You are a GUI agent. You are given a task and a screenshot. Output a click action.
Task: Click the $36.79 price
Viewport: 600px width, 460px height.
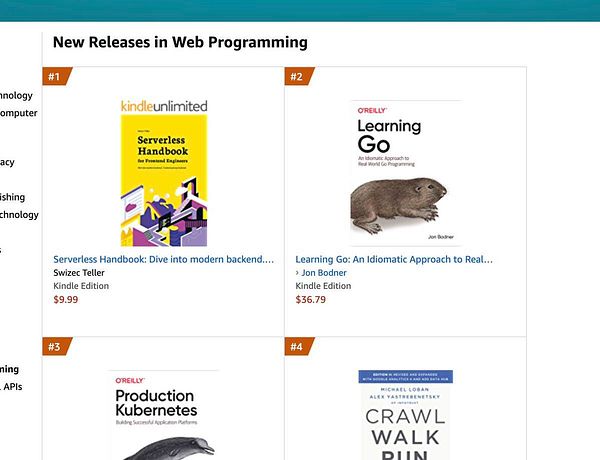coord(310,299)
